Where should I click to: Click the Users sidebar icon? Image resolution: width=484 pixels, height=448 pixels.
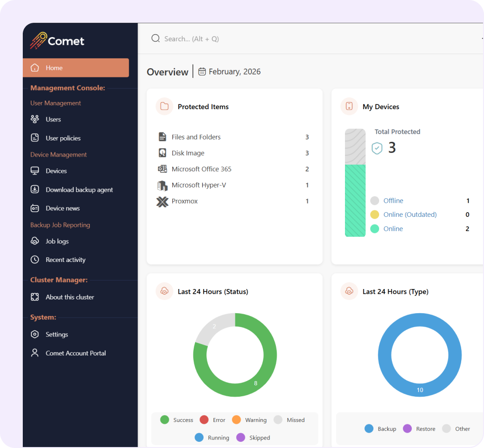pos(35,120)
